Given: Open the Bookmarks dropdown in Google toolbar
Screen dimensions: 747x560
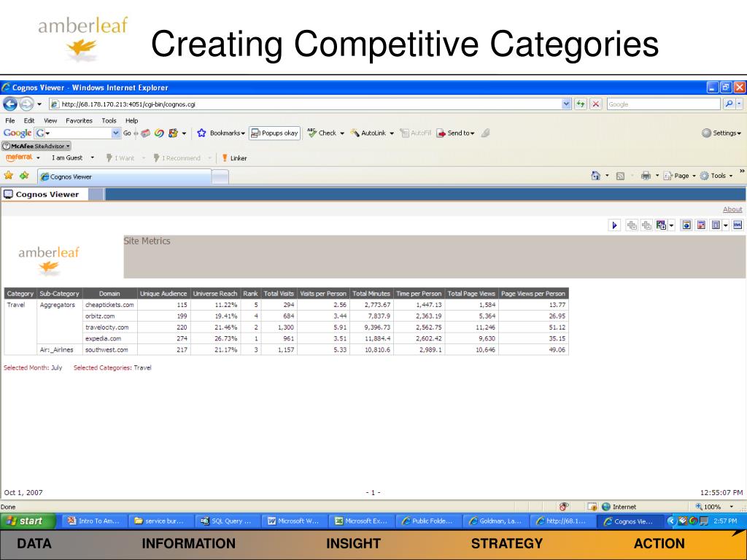Looking at the screenshot, I should (221, 133).
